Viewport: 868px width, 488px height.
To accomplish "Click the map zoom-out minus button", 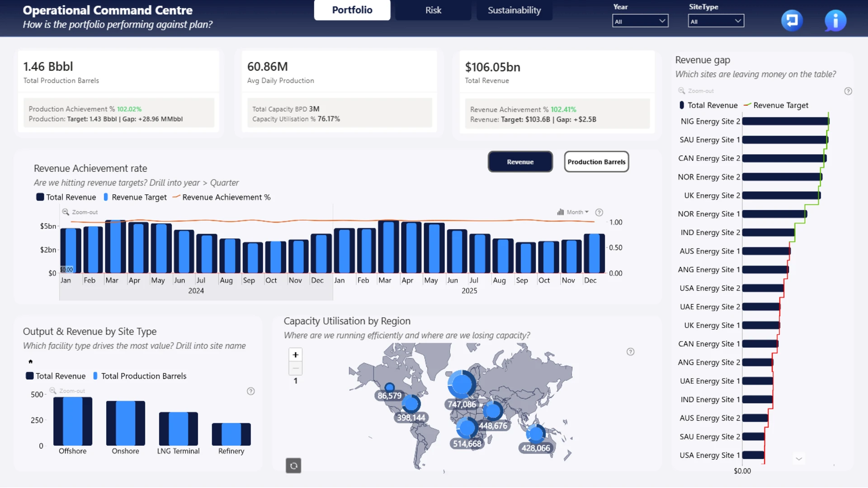I will (295, 368).
